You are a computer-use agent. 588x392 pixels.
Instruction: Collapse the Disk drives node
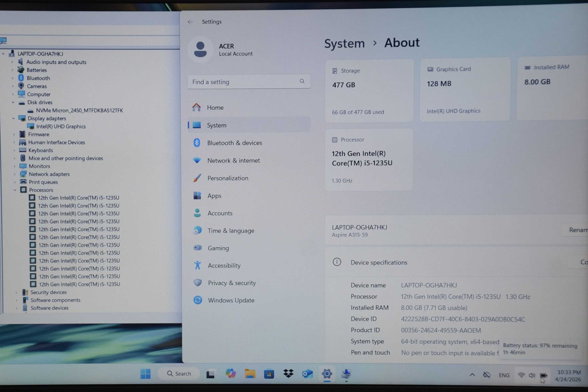tap(13, 102)
